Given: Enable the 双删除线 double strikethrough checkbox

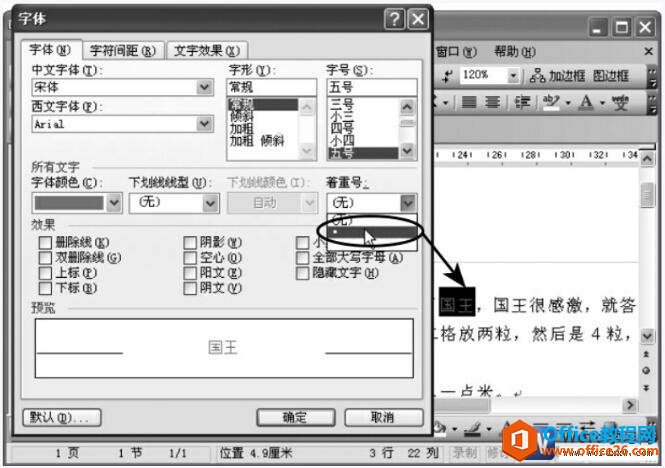Looking at the screenshot, I should click(x=45, y=258).
